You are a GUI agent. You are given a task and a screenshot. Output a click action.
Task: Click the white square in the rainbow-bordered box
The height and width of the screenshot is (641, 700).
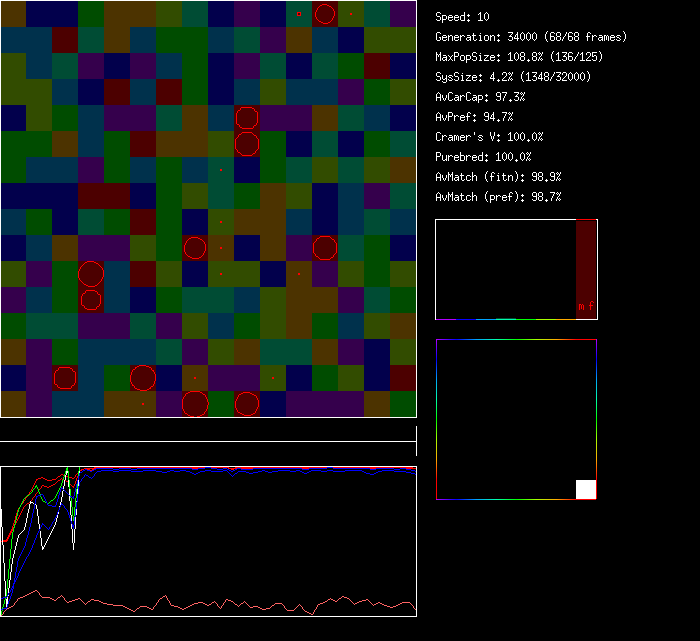click(x=586, y=489)
